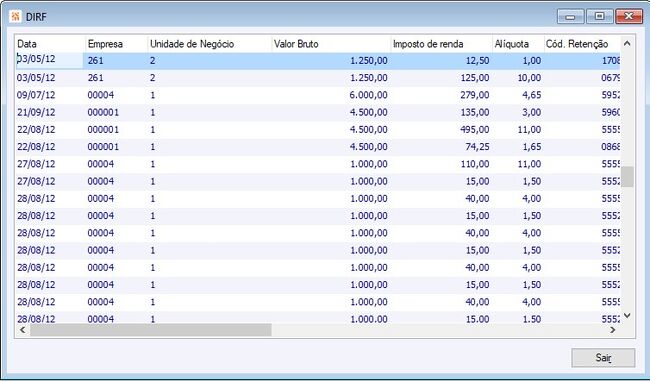
Task: Click the Unidade de Negócio column header
Action: 209,44
